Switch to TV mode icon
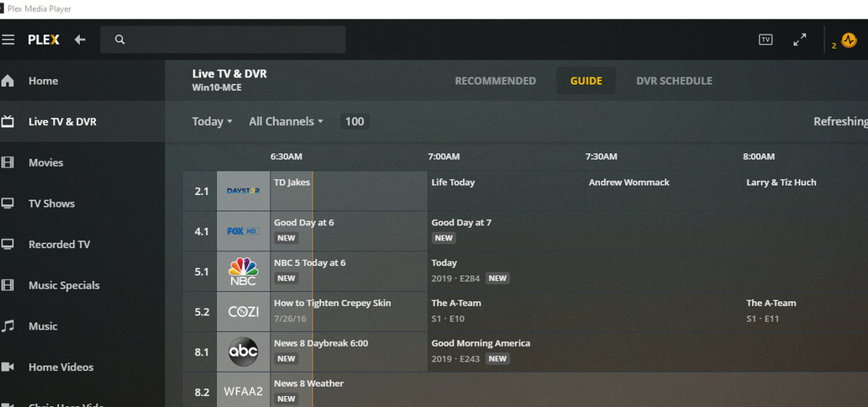 click(765, 40)
